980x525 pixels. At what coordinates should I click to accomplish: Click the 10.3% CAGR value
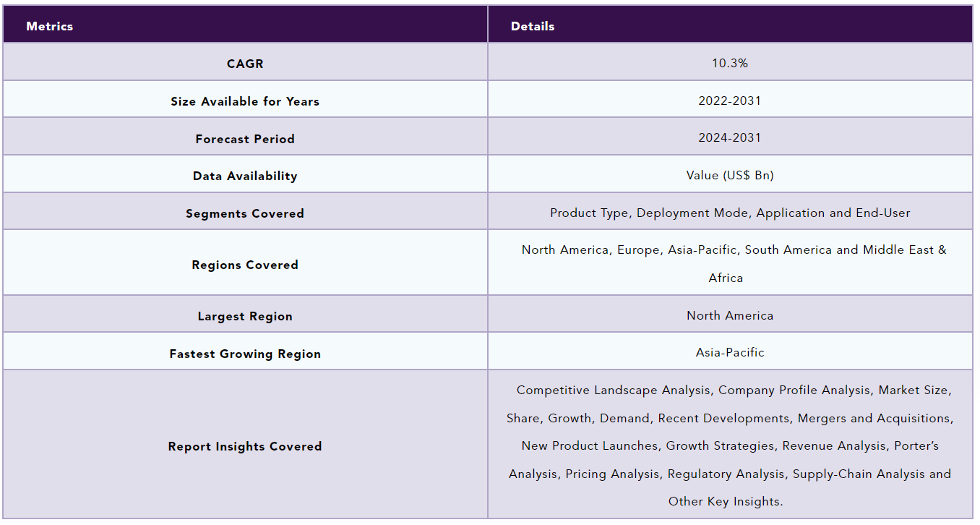(x=730, y=63)
